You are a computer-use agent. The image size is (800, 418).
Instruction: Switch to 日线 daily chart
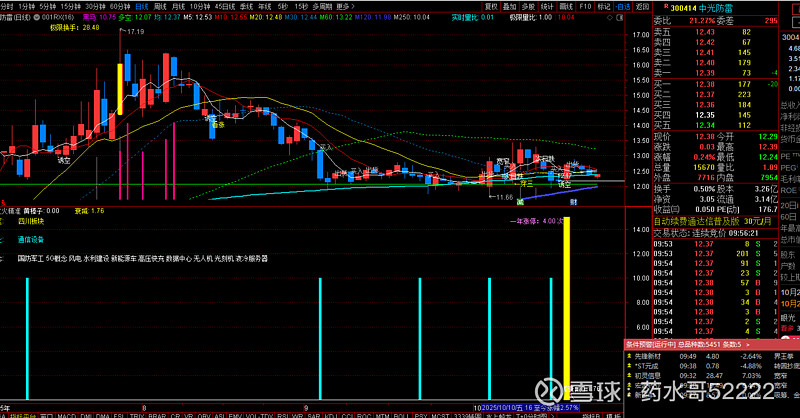pyautogui.click(x=142, y=7)
